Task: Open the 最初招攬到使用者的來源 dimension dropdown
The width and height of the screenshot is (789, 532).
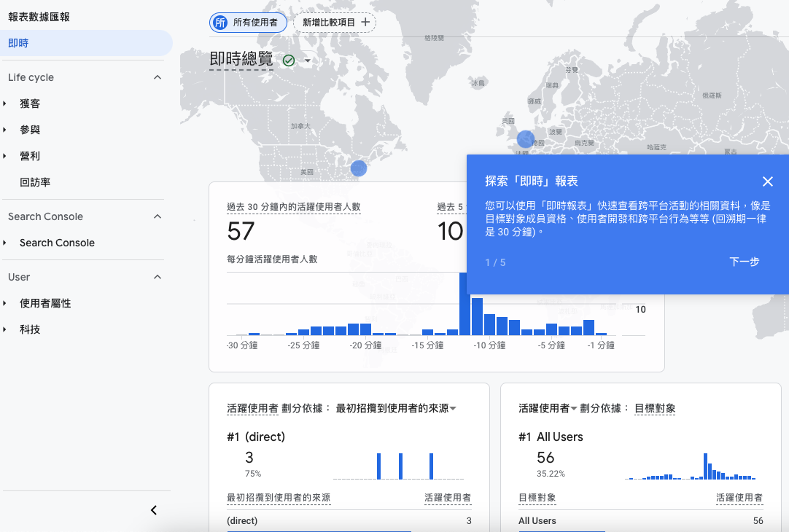Action: pos(453,409)
